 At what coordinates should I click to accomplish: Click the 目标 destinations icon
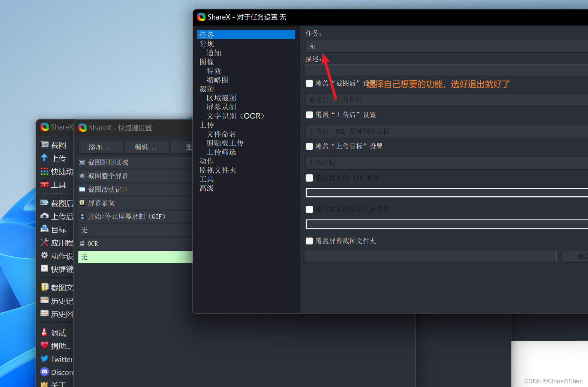point(45,229)
